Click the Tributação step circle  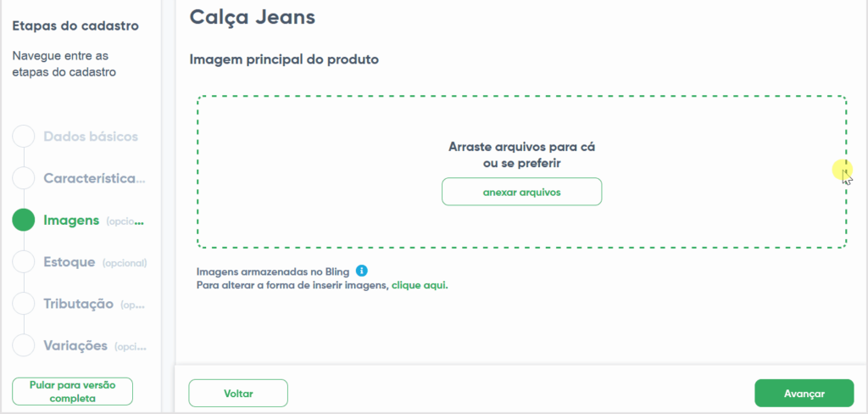(x=24, y=304)
